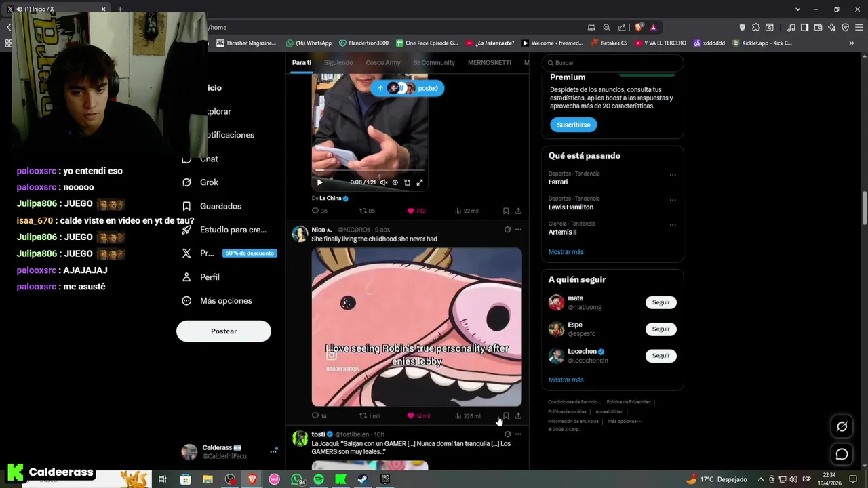Open the Brave Shields lion icon
Screen dimensions: 868x488
[x=638, y=27]
